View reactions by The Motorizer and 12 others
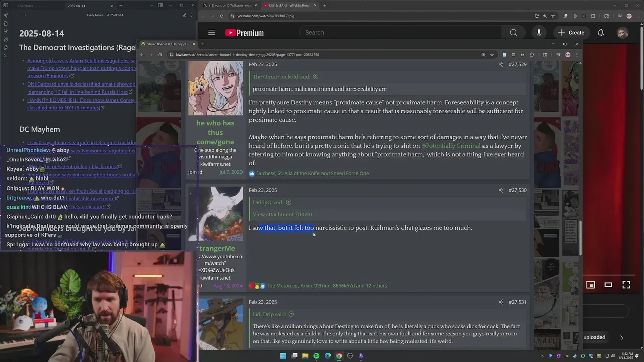 coord(327,286)
